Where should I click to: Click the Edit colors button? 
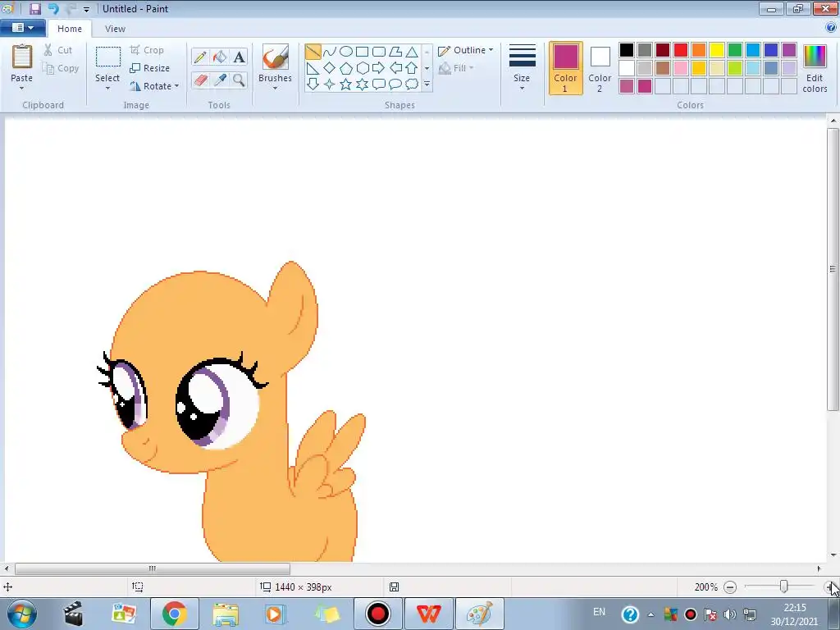[815, 68]
